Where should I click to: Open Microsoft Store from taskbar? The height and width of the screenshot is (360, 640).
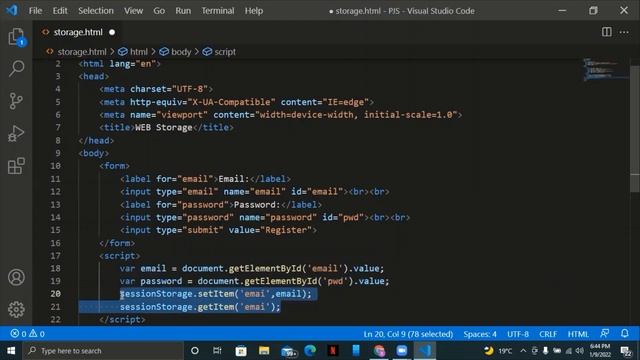click(241, 351)
